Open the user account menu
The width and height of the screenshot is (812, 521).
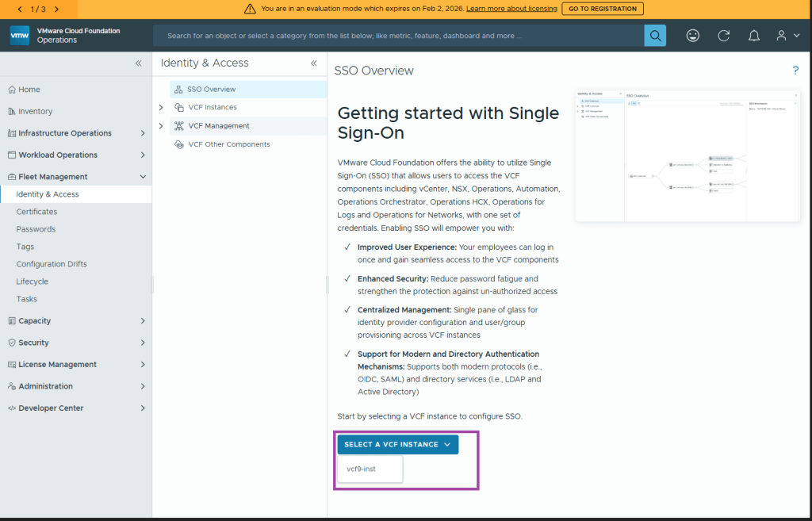785,36
